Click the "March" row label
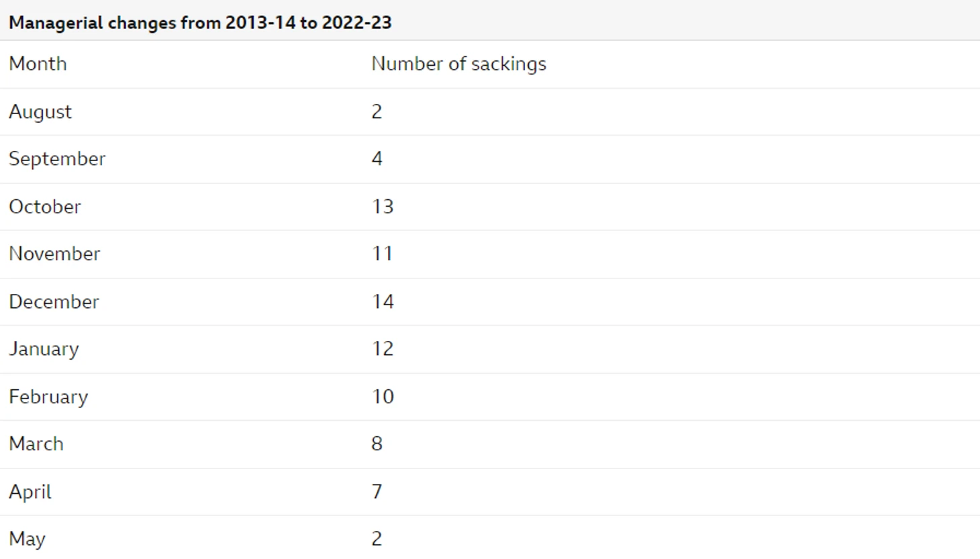Viewport: 980px width, 559px height. (36, 444)
